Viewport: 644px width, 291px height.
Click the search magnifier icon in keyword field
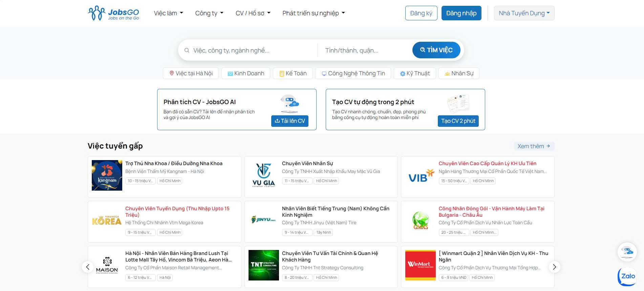pyautogui.click(x=187, y=51)
